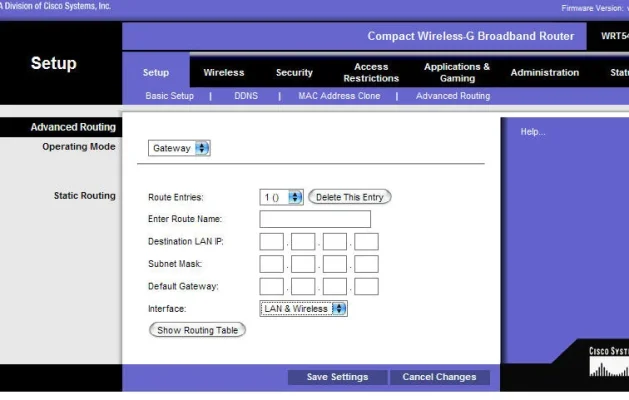Switch to Basic Setup sub-tab
This screenshot has width=629, height=400.
[169, 96]
